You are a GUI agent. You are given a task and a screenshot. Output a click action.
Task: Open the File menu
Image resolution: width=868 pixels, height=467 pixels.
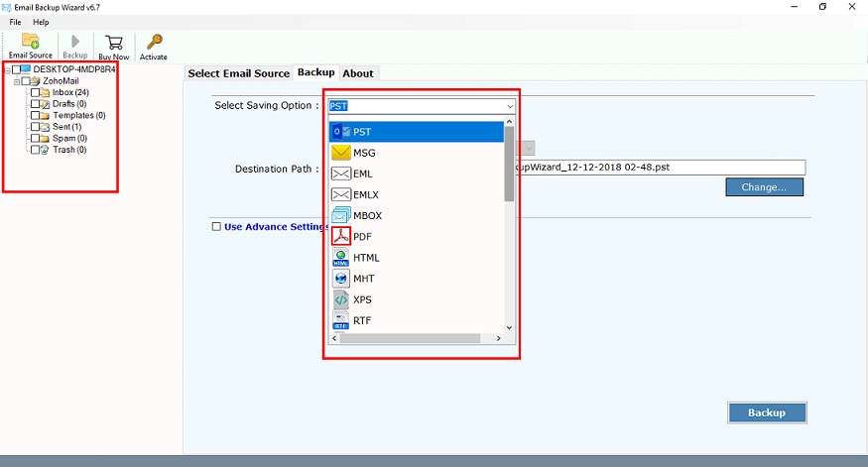15,22
